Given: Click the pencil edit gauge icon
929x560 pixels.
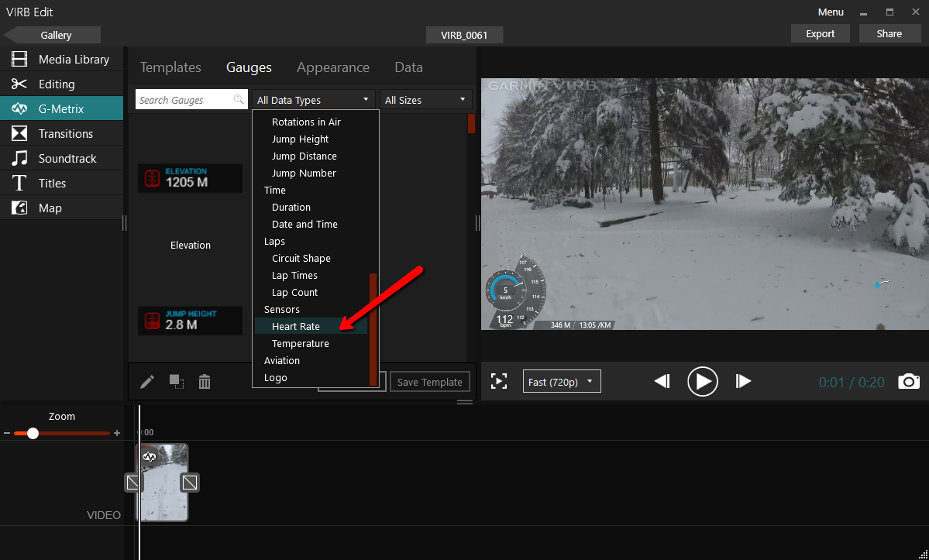Looking at the screenshot, I should (x=147, y=382).
